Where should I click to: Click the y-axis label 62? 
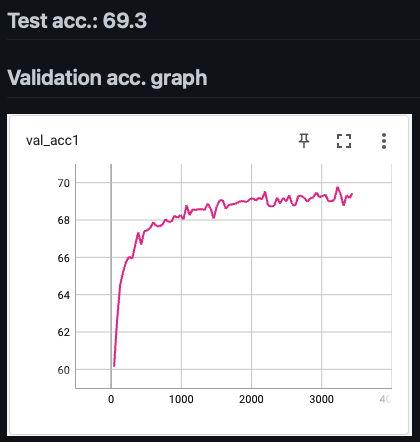pos(63,332)
